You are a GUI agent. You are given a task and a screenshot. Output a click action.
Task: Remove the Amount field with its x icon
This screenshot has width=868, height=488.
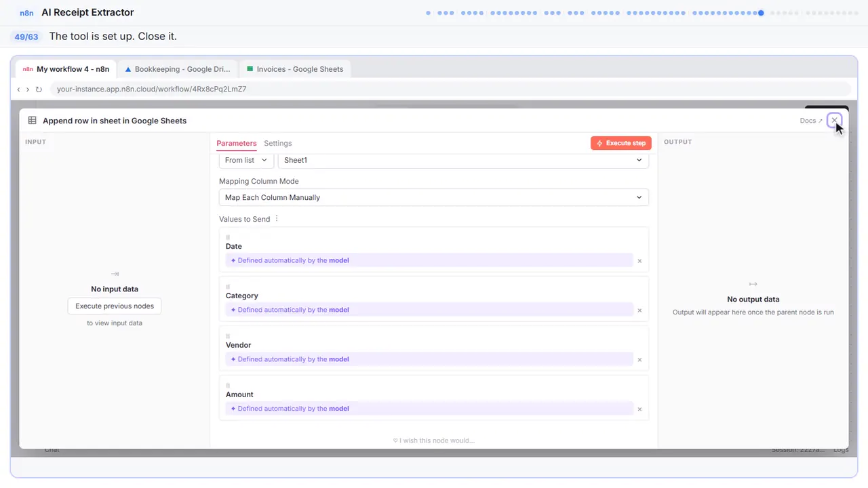pos(639,409)
